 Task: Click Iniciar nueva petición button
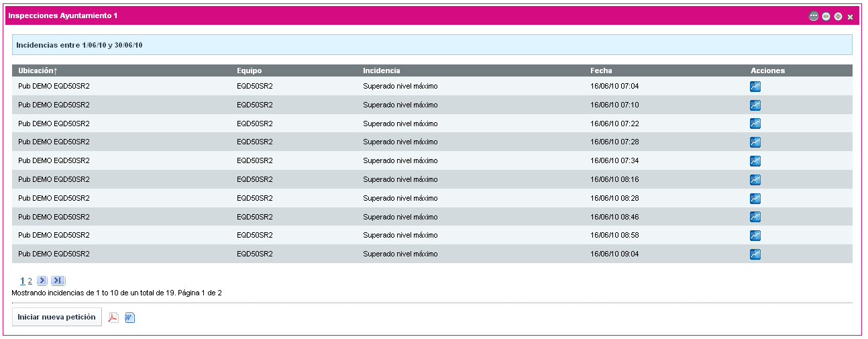coord(56,317)
